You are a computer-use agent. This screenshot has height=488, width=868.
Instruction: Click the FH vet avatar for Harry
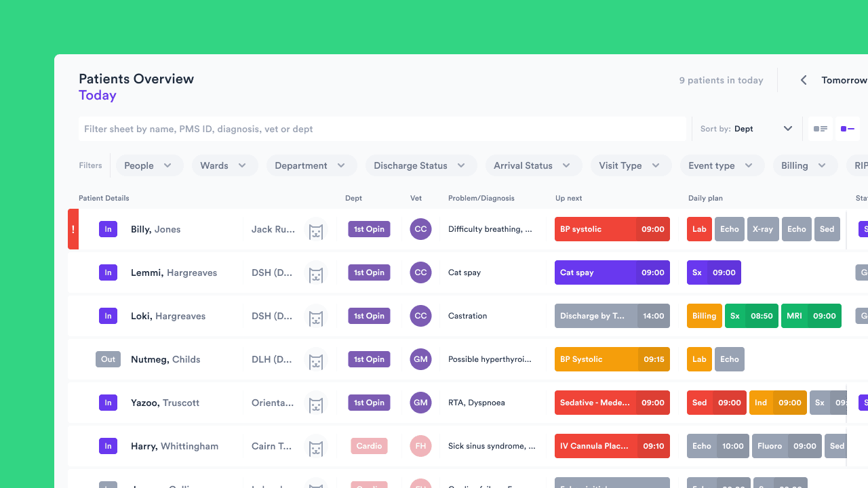pos(420,446)
